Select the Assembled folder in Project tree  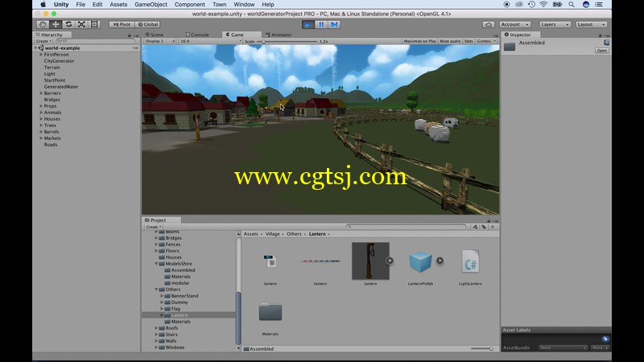tap(184, 270)
